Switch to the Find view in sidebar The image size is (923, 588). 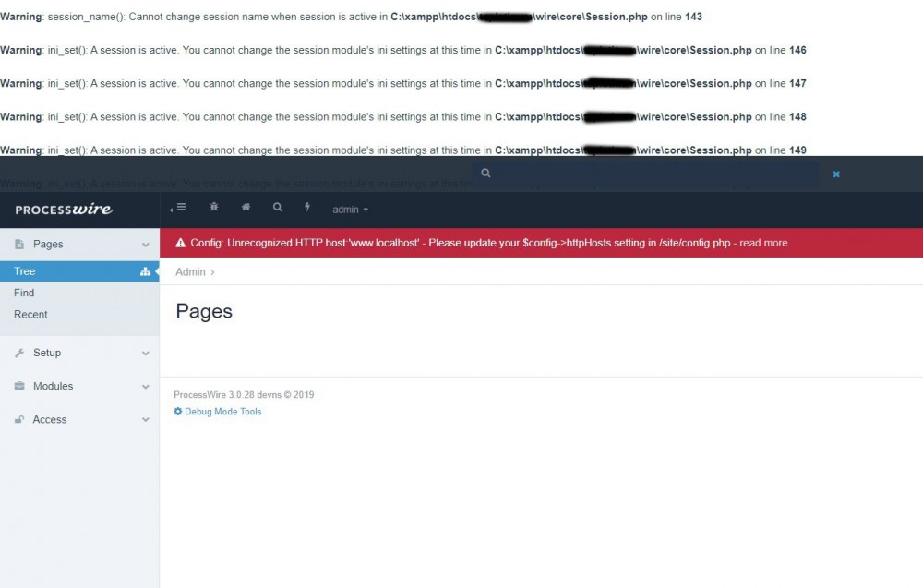coord(23,293)
